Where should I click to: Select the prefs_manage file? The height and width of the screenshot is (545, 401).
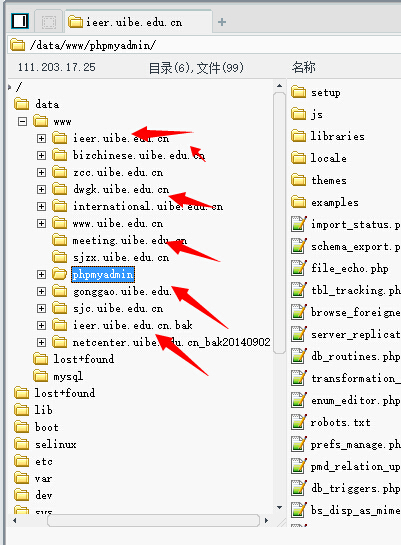355,444
